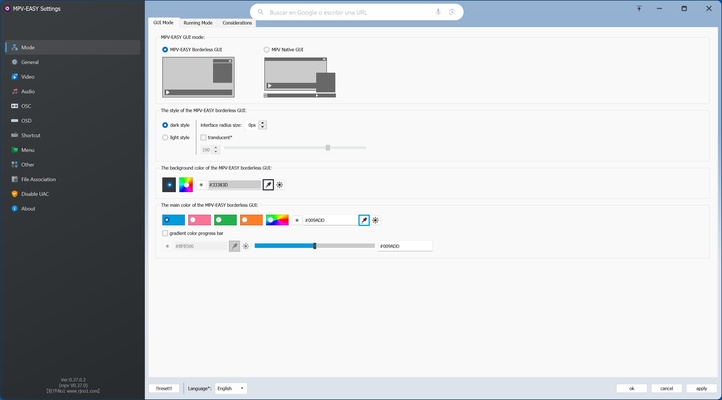Select gradient custom color radio next to #BFB500
This screenshot has height=400, width=722.
[x=167, y=246]
